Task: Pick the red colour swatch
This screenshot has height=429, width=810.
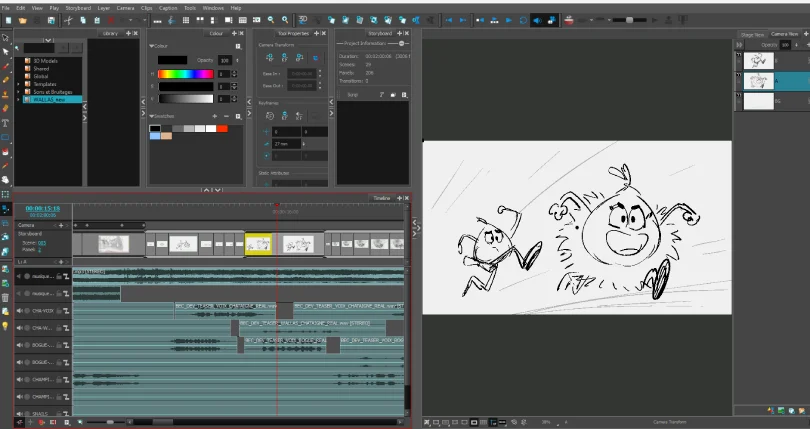Action: (x=222, y=128)
